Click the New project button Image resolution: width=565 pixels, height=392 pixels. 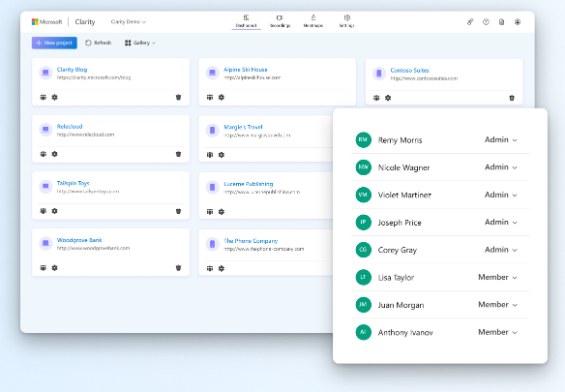[54, 43]
